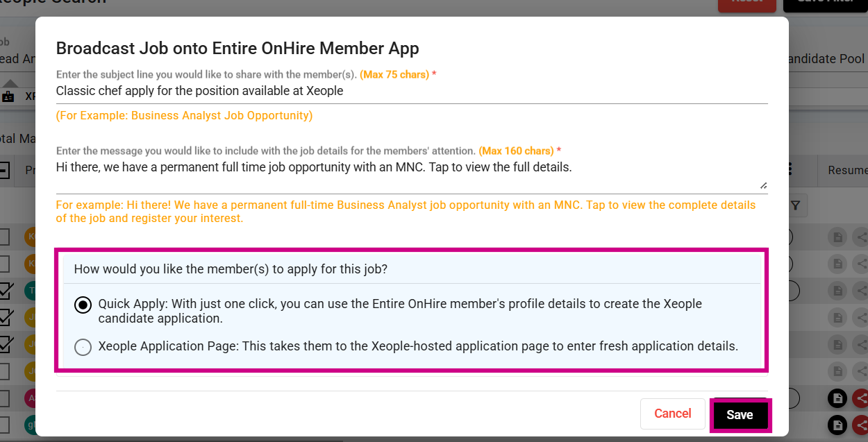
Task: Open the three-dot column options menu
Action: [791, 170]
